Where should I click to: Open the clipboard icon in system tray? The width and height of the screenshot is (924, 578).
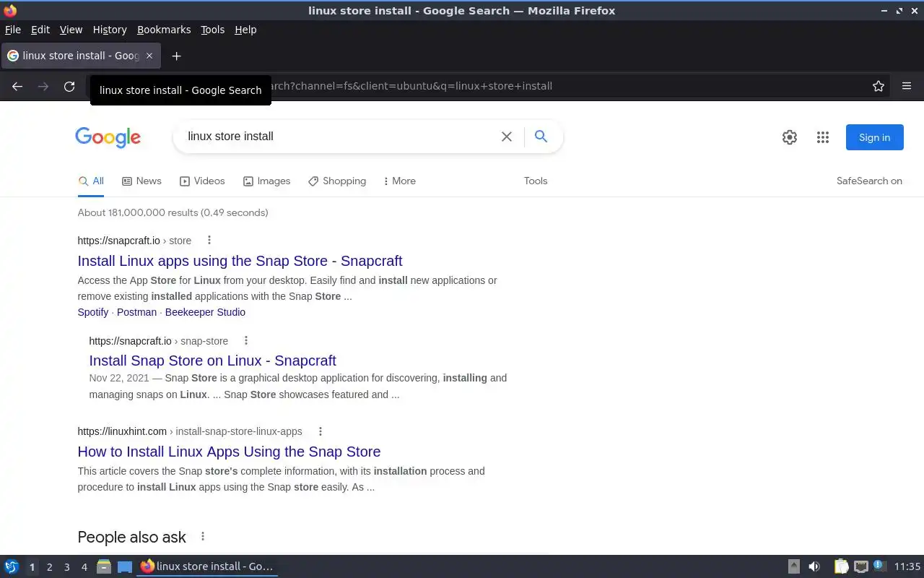841,566
